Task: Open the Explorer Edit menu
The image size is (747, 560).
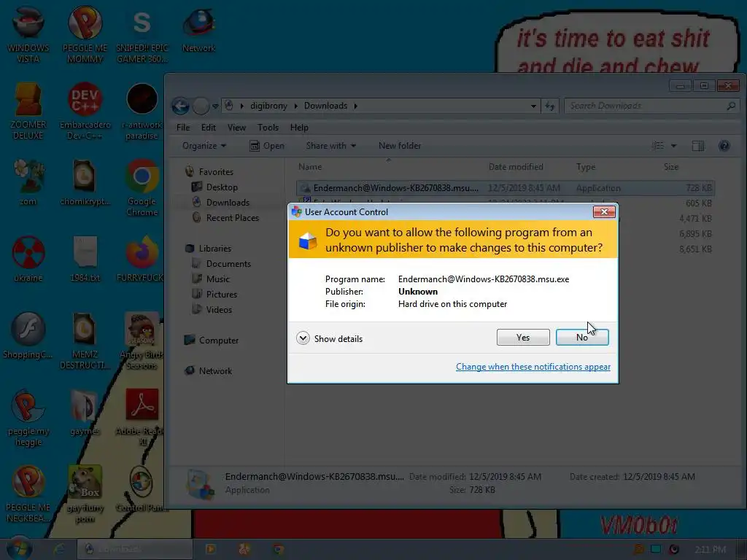Action: tap(208, 128)
